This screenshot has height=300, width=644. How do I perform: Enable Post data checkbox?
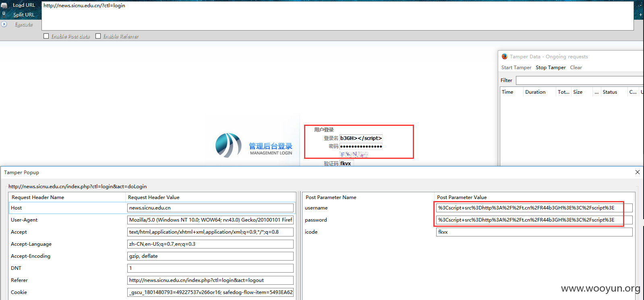point(46,36)
